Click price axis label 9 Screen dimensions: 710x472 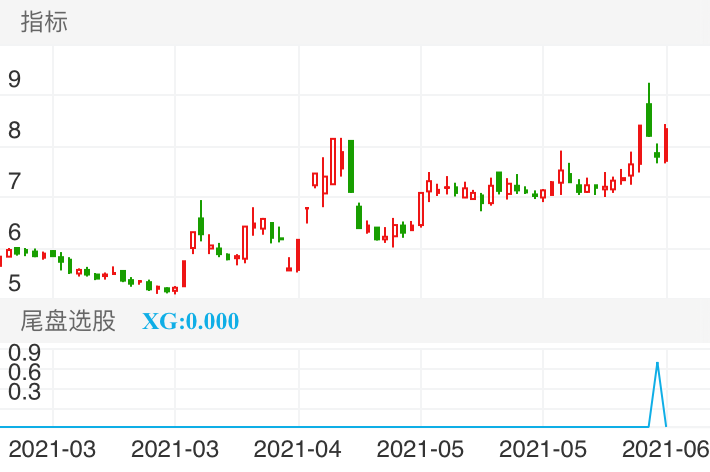click(14, 80)
